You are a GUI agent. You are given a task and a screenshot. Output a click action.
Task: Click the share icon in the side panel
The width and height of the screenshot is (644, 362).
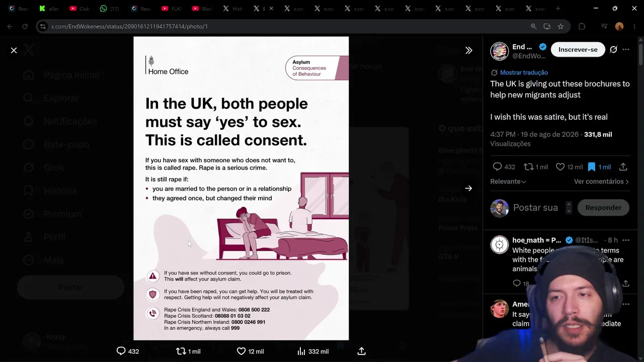tap(623, 167)
